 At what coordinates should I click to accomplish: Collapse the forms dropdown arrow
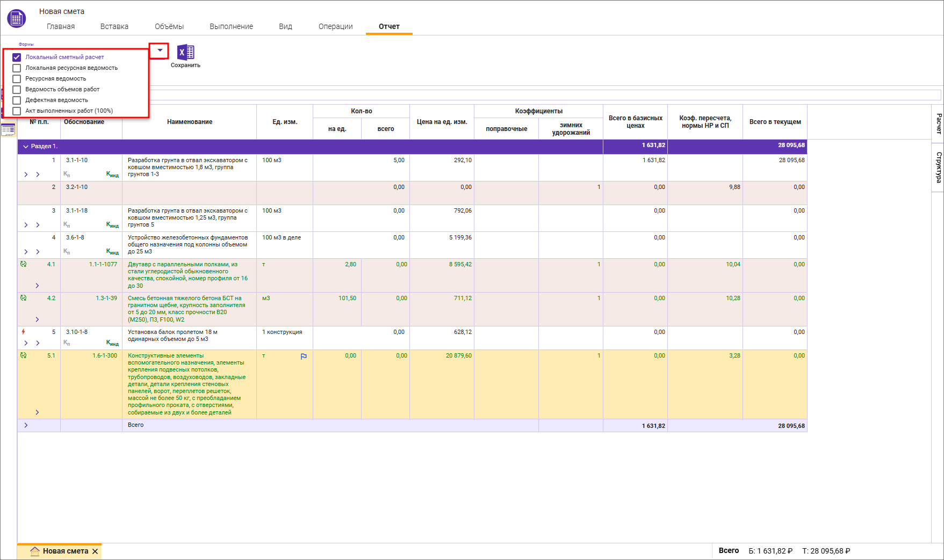coord(160,50)
